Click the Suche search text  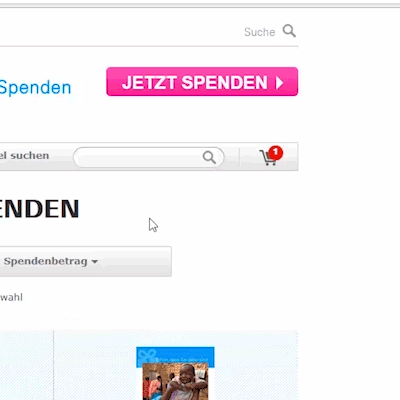[x=259, y=32]
